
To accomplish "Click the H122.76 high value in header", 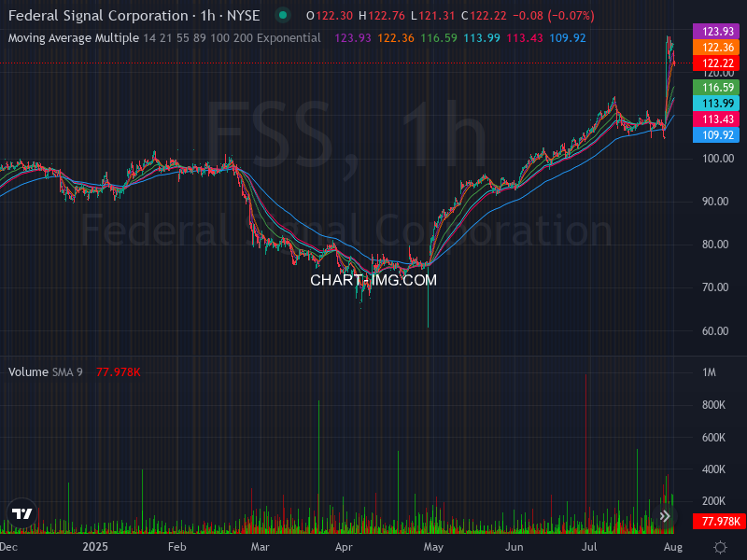I will pos(382,16).
